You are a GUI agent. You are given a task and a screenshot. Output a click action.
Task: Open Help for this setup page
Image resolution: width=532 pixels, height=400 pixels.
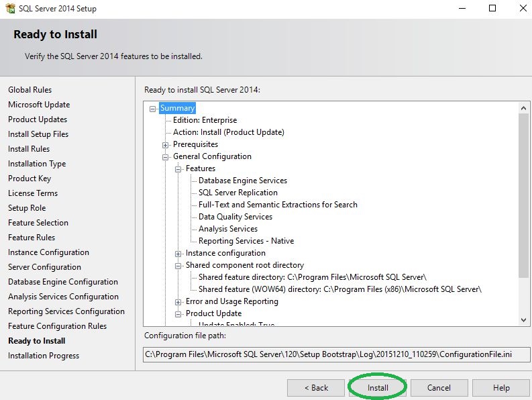(x=501, y=388)
